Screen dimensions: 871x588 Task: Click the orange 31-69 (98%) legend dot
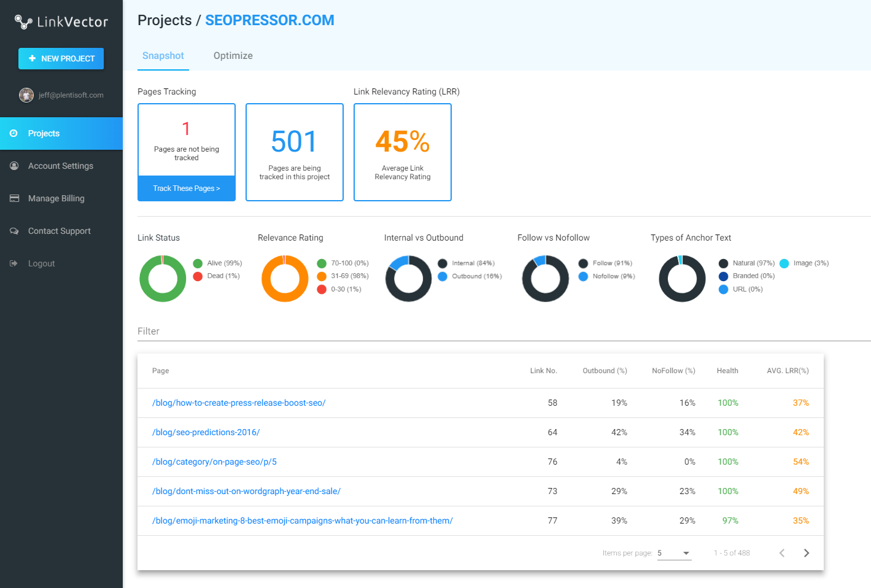322,276
